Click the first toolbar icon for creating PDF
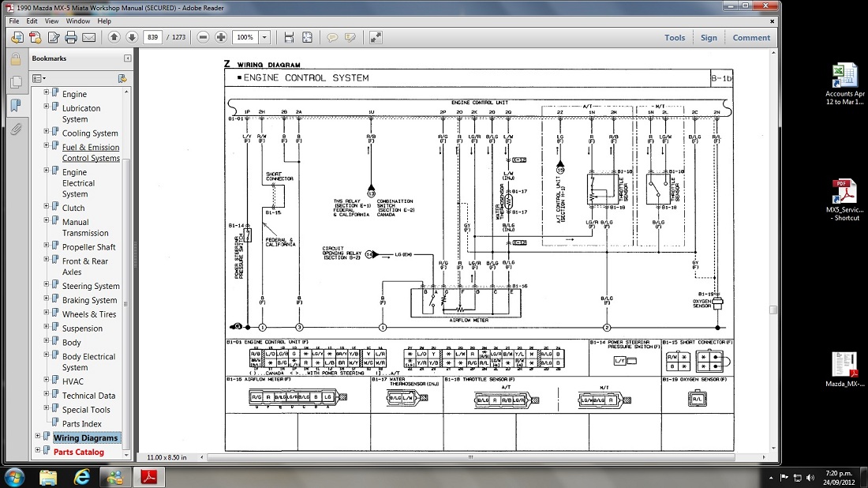 [17, 37]
